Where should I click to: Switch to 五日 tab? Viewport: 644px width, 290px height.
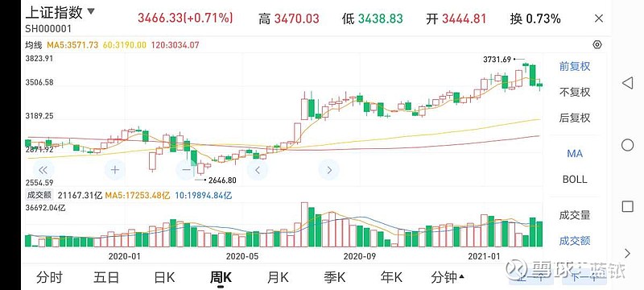tap(106, 278)
